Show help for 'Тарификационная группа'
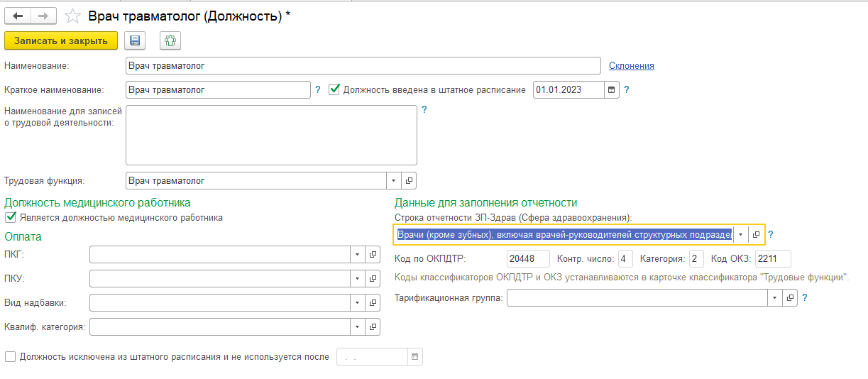868x379 pixels. [804, 298]
